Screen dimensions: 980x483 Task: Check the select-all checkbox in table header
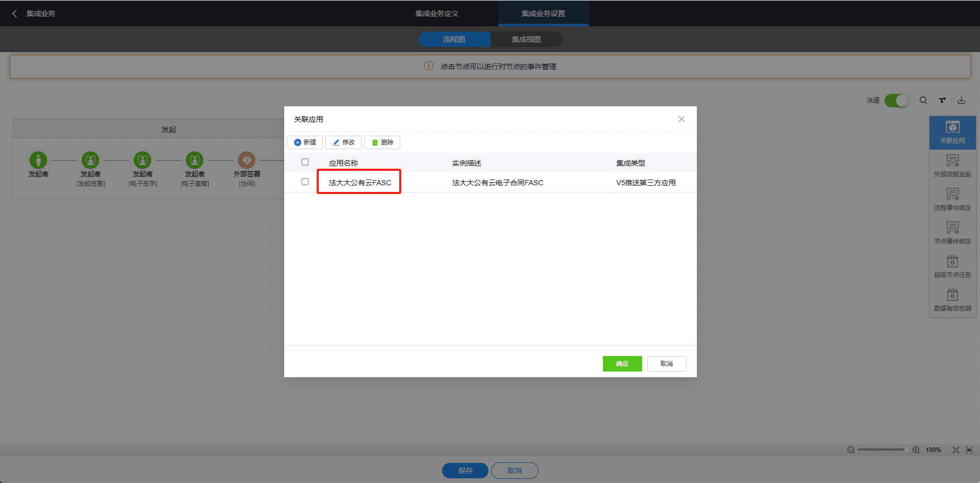(x=305, y=162)
